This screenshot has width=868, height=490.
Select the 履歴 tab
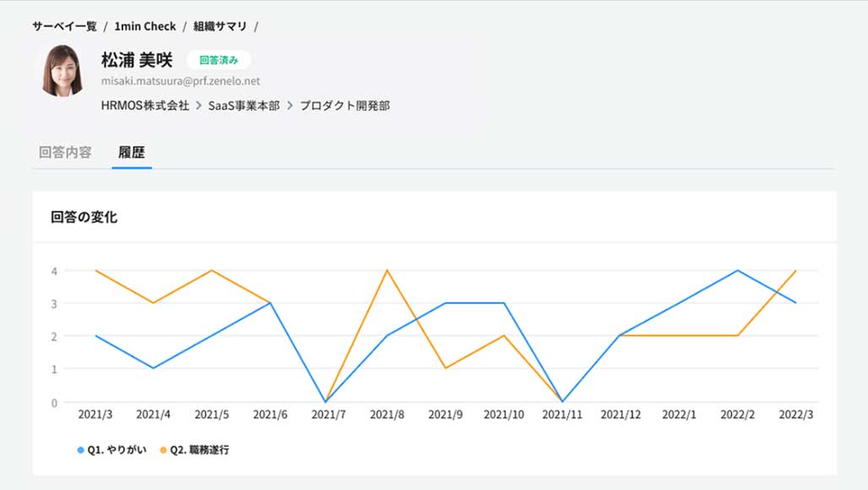132,153
